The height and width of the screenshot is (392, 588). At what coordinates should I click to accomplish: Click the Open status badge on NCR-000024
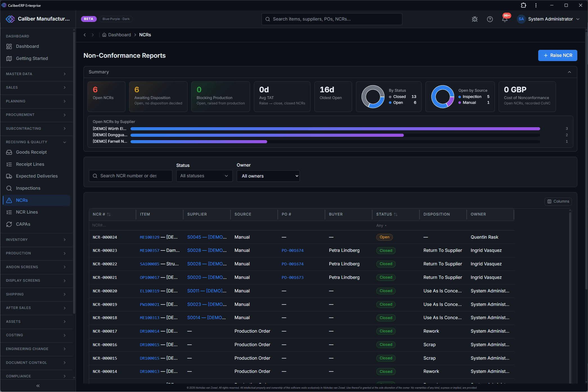click(384, 237)
